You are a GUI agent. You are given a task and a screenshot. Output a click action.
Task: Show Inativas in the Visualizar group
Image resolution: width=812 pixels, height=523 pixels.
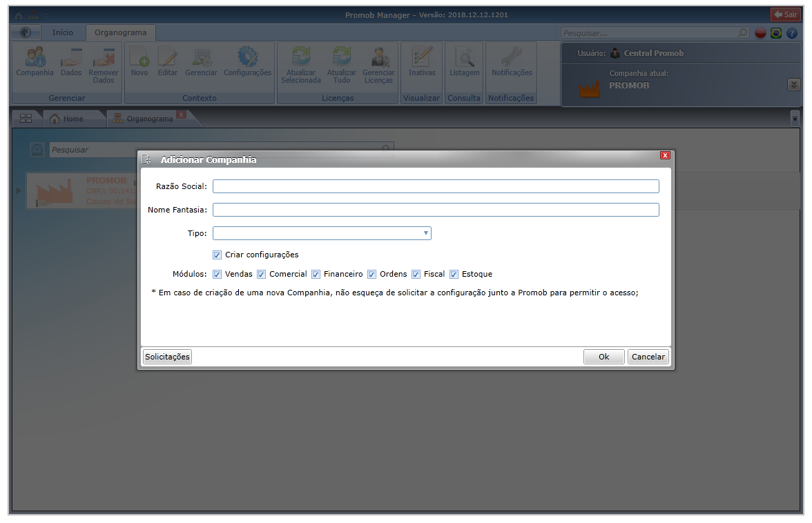422,61
